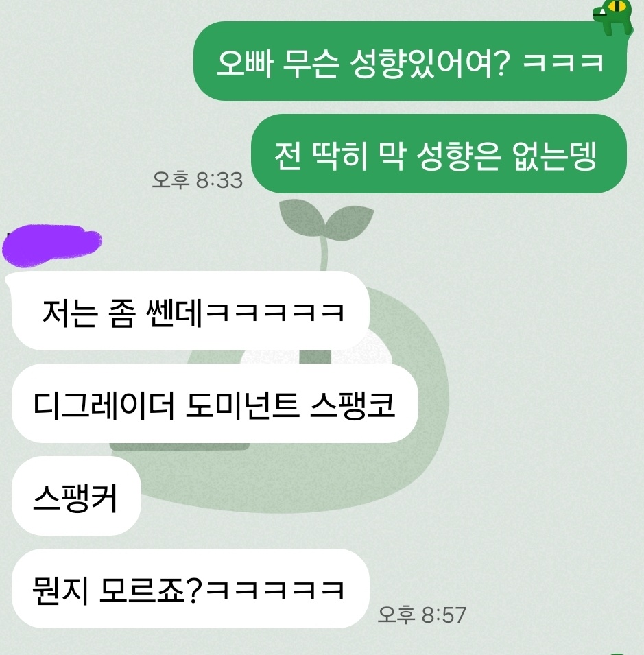Select the bubble '디그레이더 도미넌트 스팽코'
Viewport: 644px width, 655px height.
click(215, 403)
